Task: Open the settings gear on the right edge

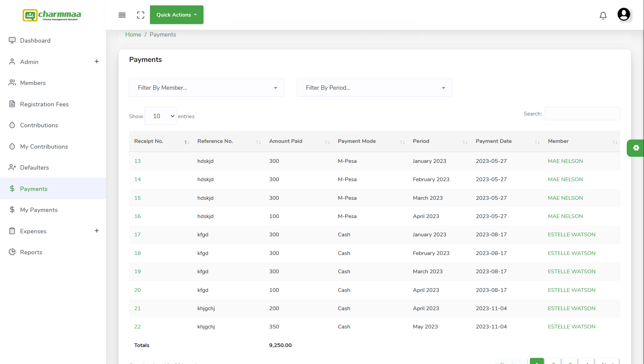Action: pyautogui.click(x=637, y=148)
